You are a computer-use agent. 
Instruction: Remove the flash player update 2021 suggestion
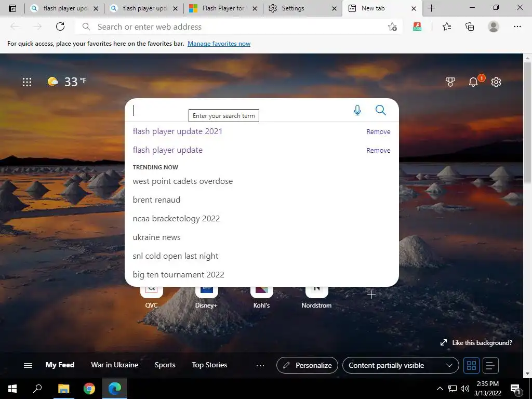pos(378,131)
